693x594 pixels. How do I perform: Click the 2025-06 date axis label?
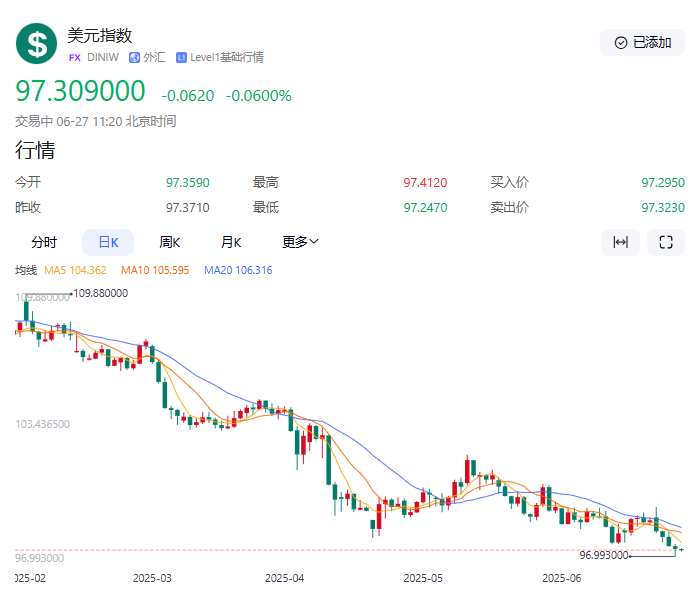562,578
